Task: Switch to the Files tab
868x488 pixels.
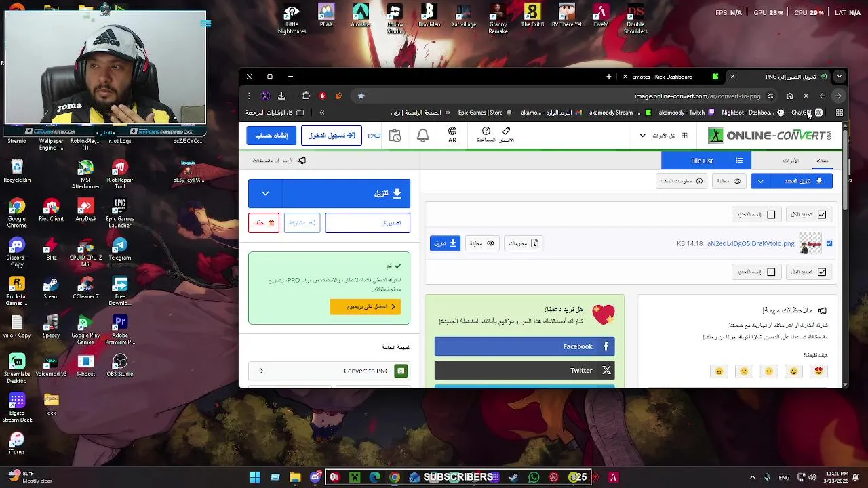Action: [823, 161]
